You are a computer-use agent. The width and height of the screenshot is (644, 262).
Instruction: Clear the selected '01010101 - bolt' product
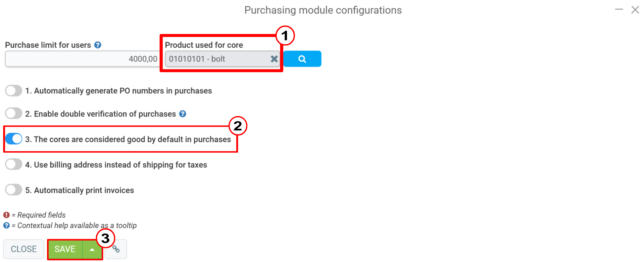274,59
